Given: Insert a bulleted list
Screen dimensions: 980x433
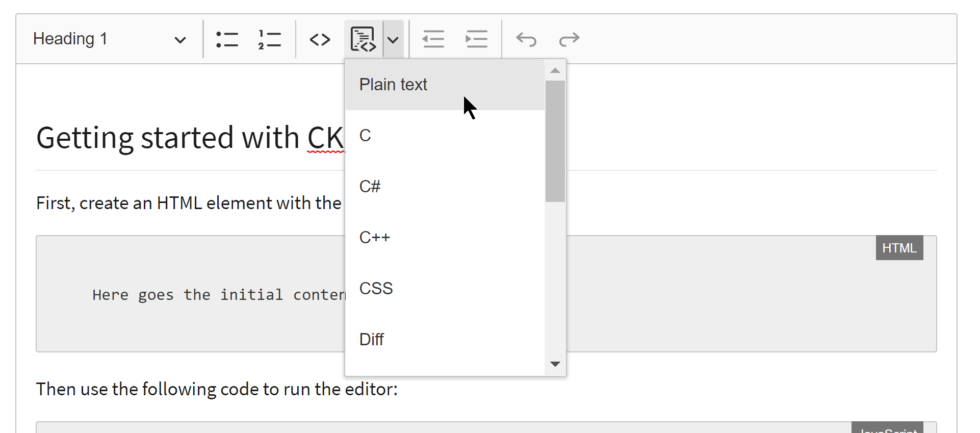Looking at the screenshot, I should click(x=227, y=39).
